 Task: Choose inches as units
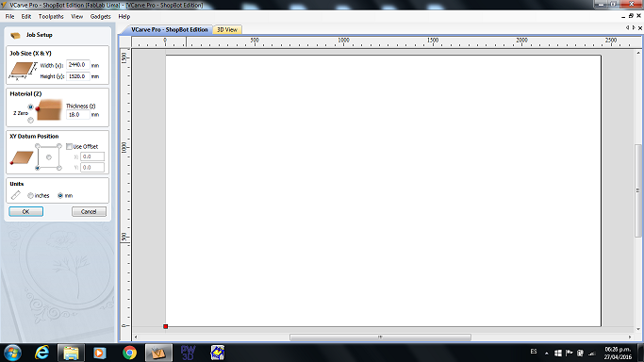click(30, 196)
